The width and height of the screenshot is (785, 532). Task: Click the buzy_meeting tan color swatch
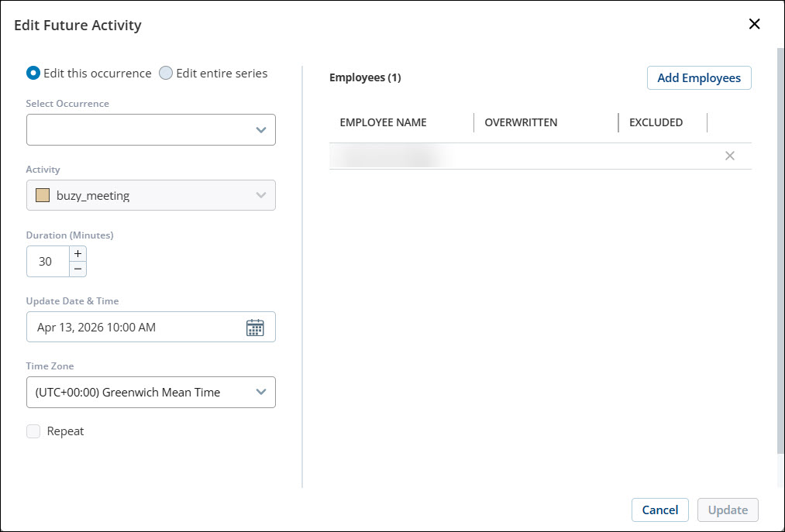(43, 195)
